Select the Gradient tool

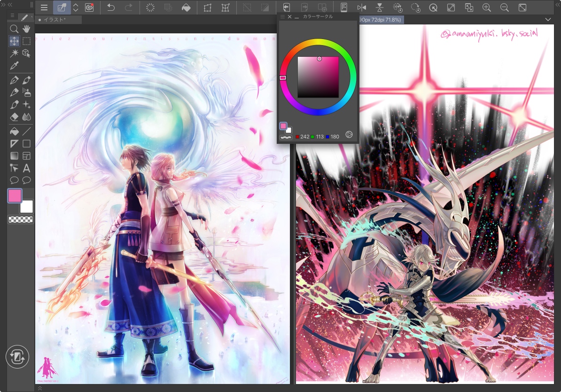[14, 156]
